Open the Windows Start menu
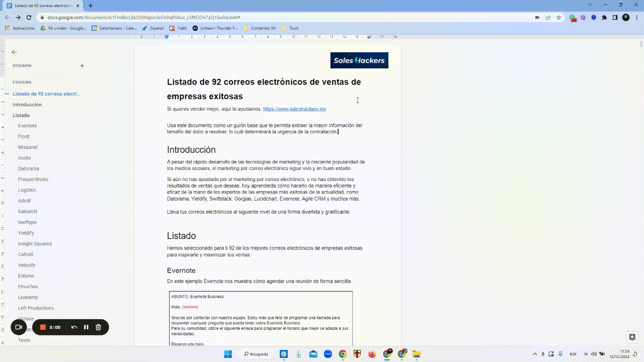Image resolution: width=644 pixels, height=362 pixels. point(227,354)
